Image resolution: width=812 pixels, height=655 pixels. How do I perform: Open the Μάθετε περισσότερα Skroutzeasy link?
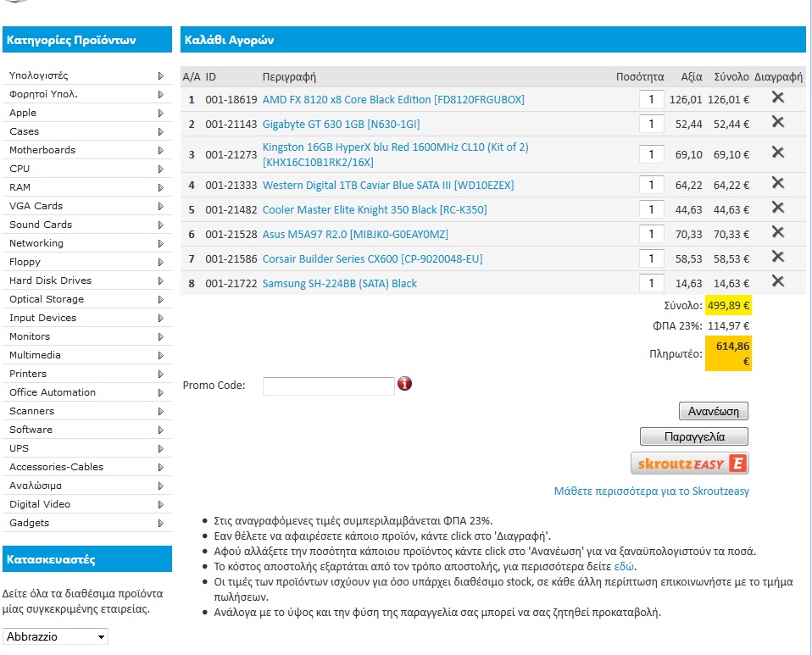pos(651,491)
